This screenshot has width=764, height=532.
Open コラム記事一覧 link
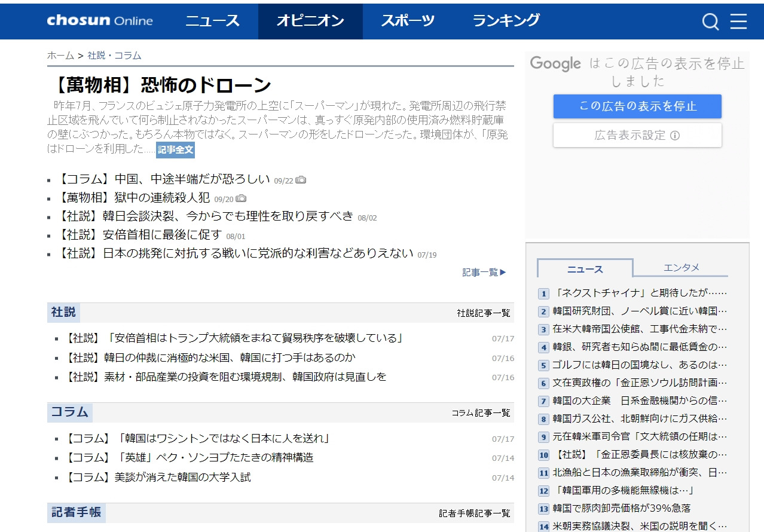(481, 412)
